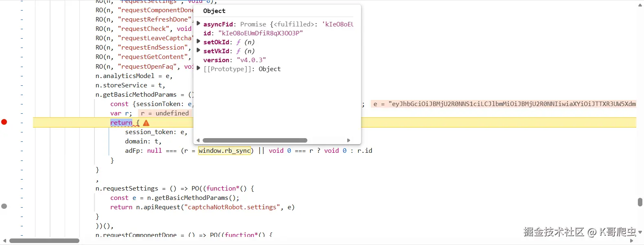
Task: Click the code editor's bottom horizontal scrollbar thumb
Action: click(x=44, y=241)
